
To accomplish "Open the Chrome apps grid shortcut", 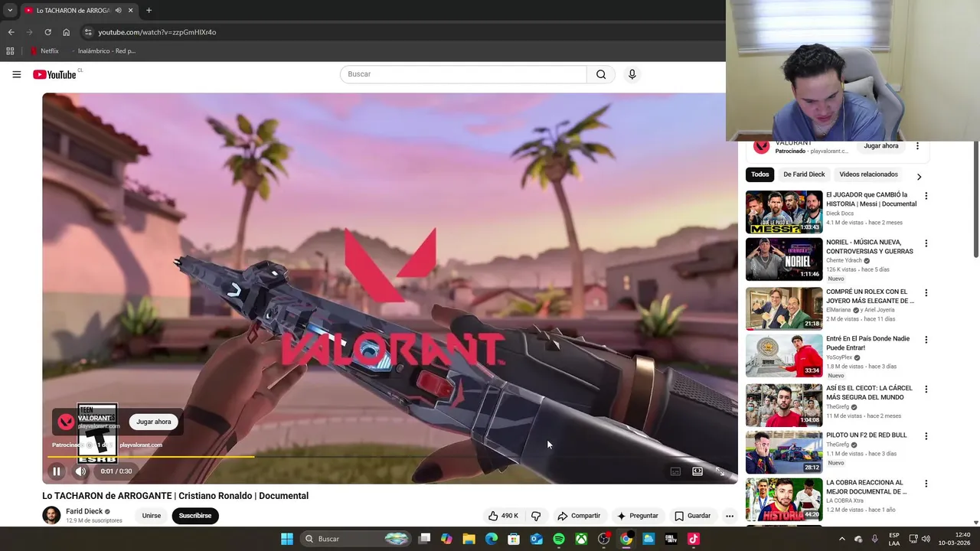I will click(10, 51).
